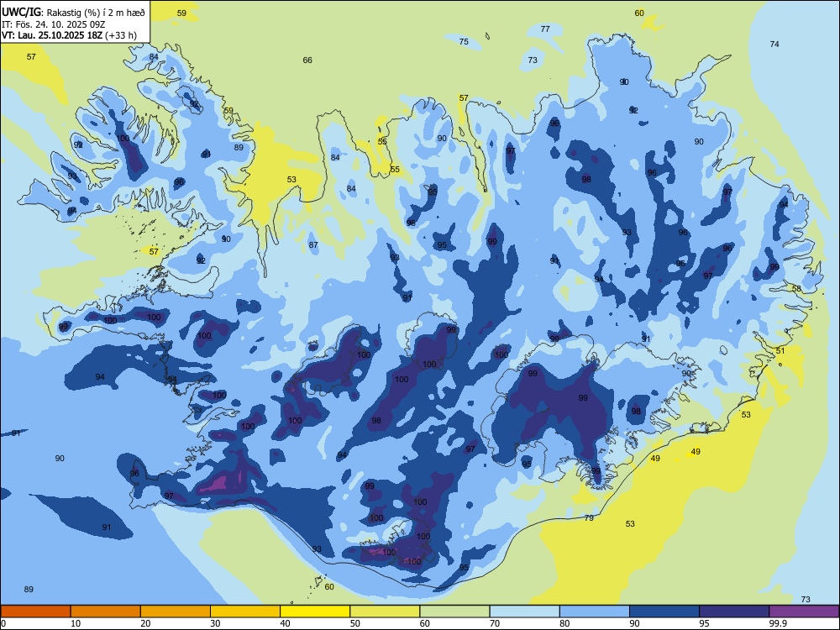The height and width of the screenshot is (630, 840).
Task: Click the legend tick label '99.9'
Action: point(778,623)
